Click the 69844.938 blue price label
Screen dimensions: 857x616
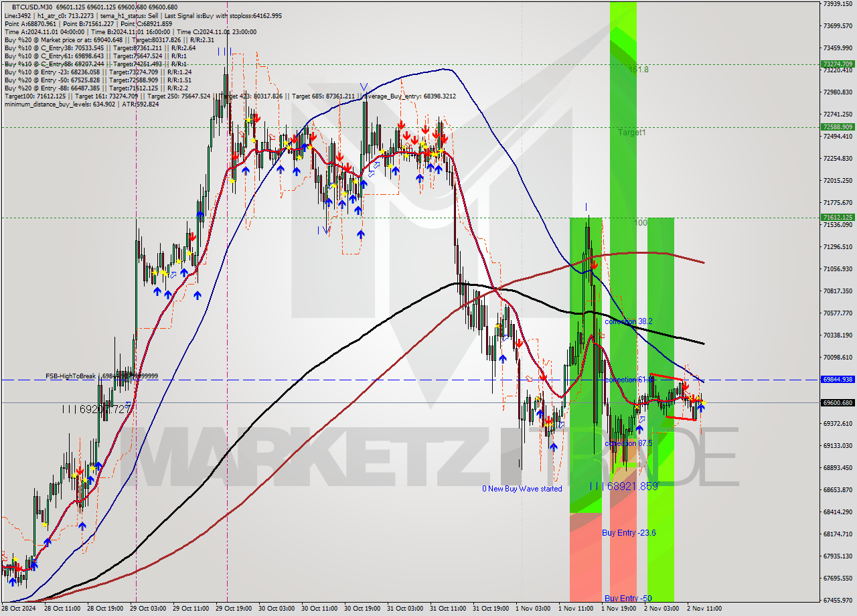pos(838,379)
